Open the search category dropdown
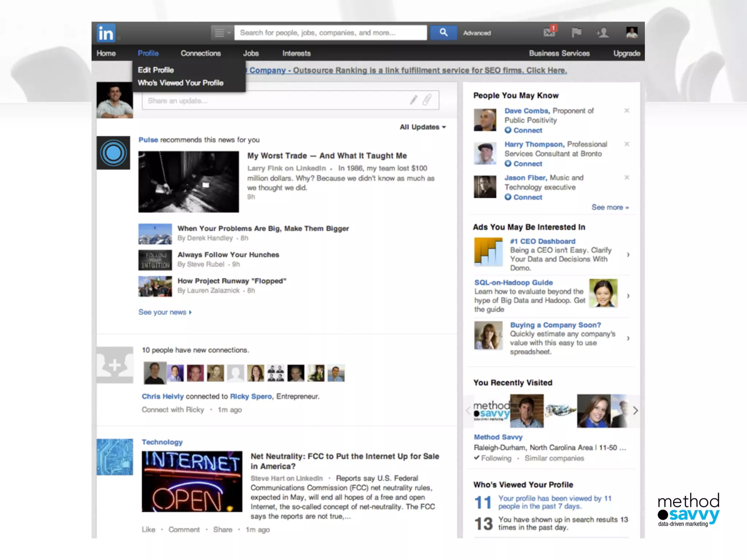 tap(222, 33)
